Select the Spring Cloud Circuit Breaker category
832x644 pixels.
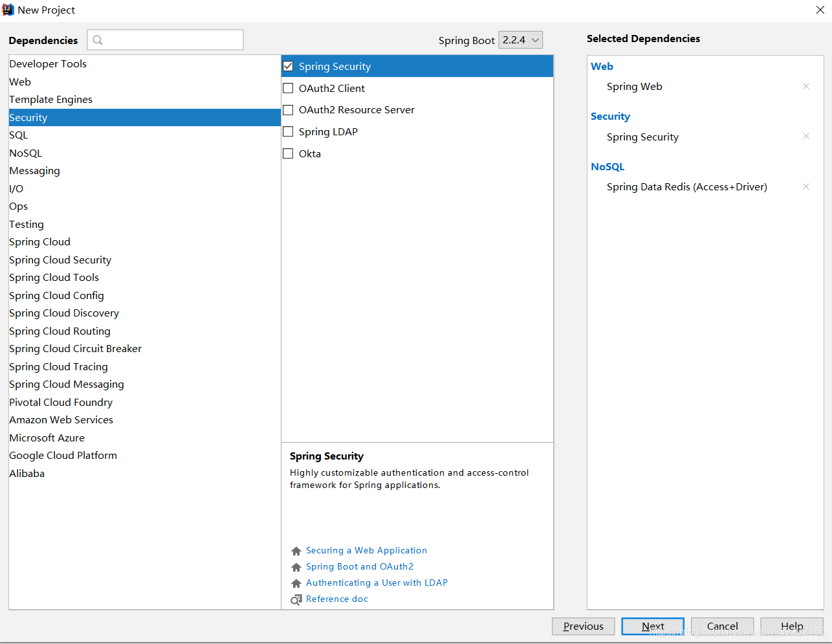[x=144, y=348]
